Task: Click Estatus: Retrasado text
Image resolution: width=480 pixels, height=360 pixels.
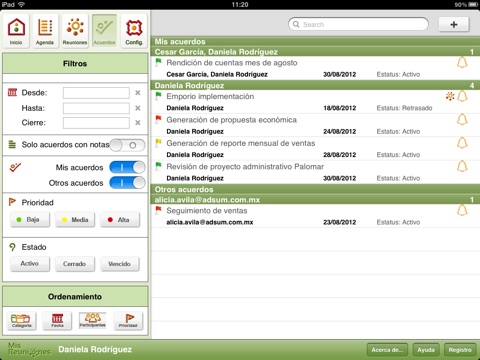Action: click(x=404, y=108)
